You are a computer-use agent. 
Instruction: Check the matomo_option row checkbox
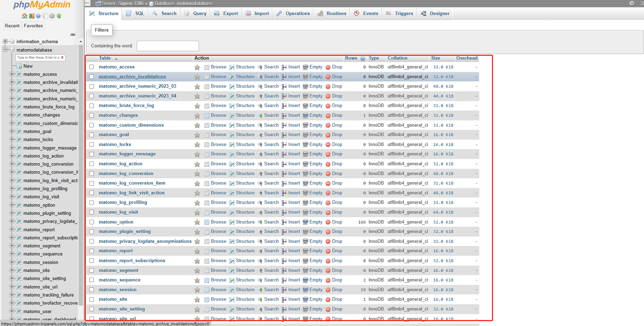(92, 222)
